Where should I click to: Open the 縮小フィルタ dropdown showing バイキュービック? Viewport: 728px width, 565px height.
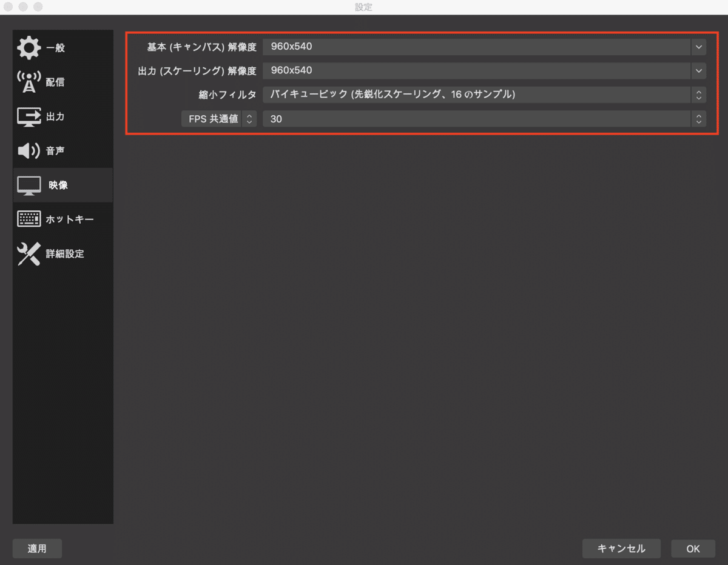pos(698,95)
